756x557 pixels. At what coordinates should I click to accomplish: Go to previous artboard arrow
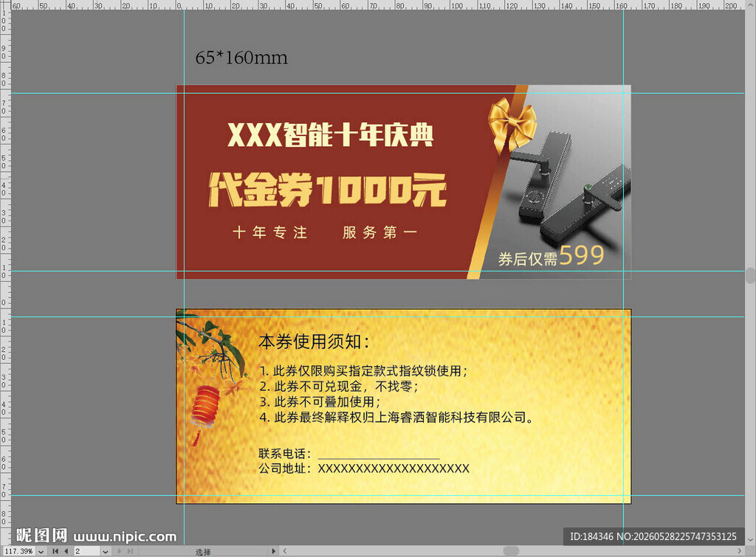click(x=66, y=551)
